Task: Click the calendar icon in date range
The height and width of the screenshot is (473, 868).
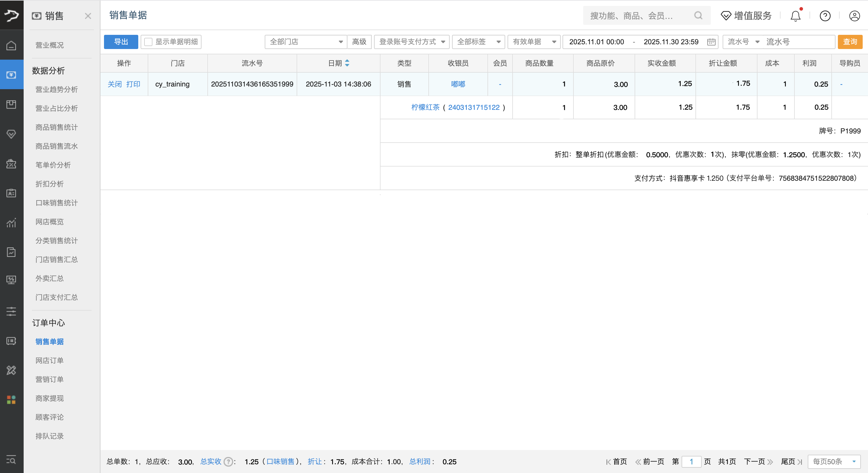Action: pyautogui.click(x=711, y=42)
